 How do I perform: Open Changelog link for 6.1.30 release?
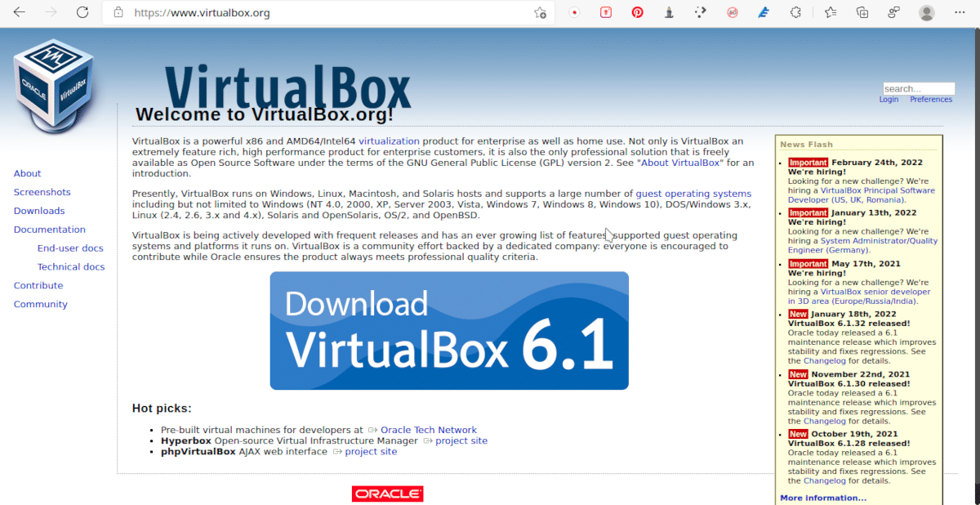click(x=824, y=421)
